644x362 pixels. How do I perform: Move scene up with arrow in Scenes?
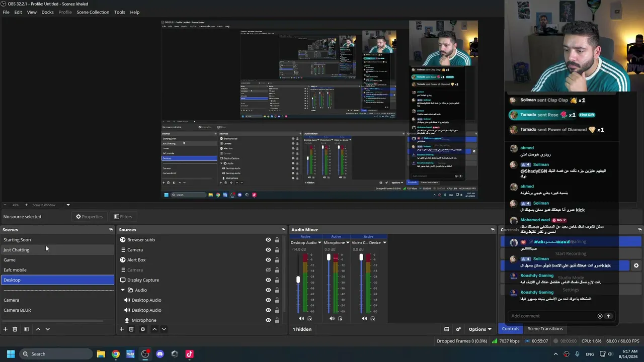point(38,329)
